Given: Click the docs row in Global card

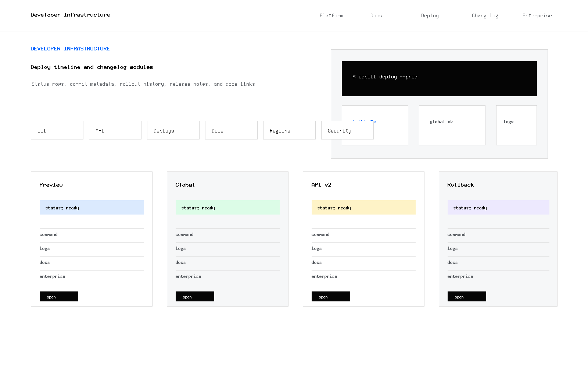Looking at the screenshot, I should point(227,263).
